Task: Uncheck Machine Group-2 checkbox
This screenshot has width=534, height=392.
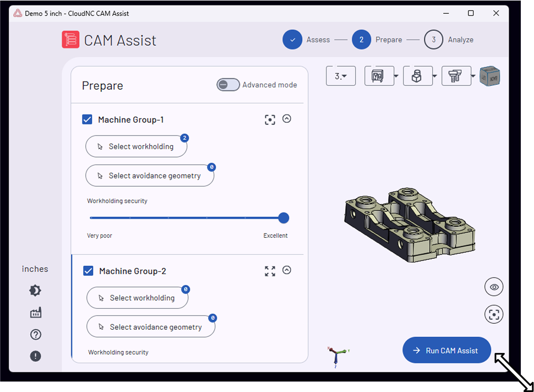Action: click(88, 271)
